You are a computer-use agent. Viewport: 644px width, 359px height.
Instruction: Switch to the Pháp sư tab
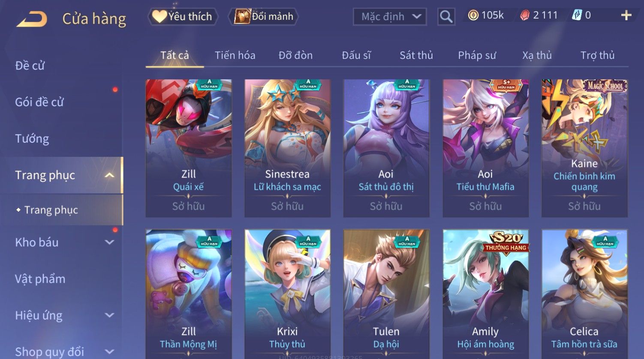477,55
